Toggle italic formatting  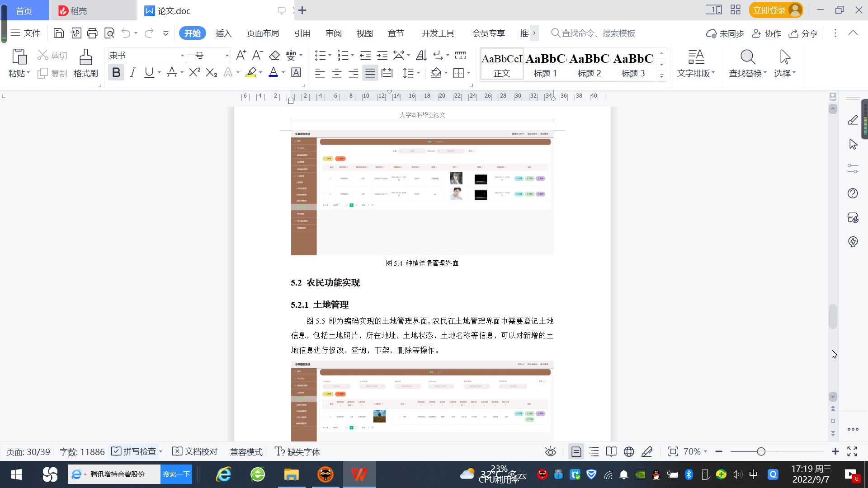(132, 73)
